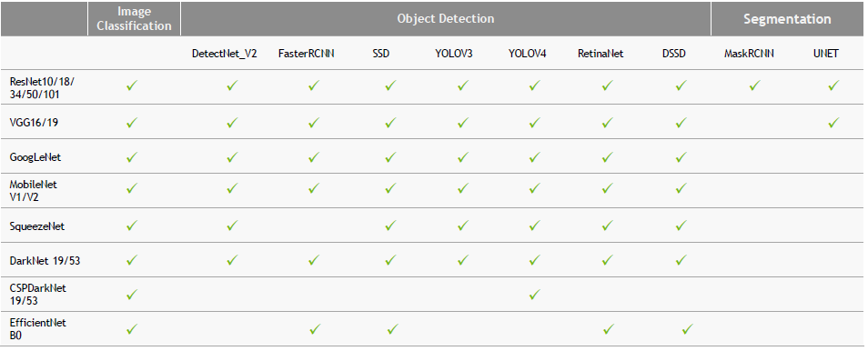Click the YOLOV4 column label
Image resolution: width=868 pixels, height=351 pixels.
point(527,54)
